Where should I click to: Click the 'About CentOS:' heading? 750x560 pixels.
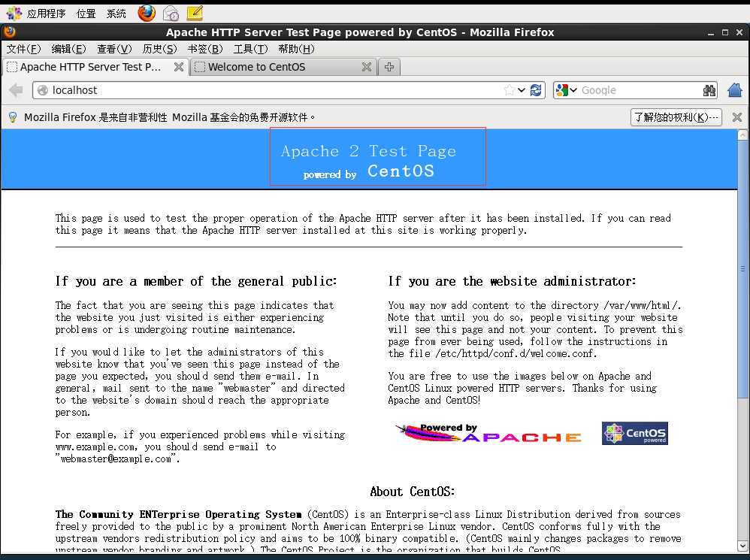(413, 492)
